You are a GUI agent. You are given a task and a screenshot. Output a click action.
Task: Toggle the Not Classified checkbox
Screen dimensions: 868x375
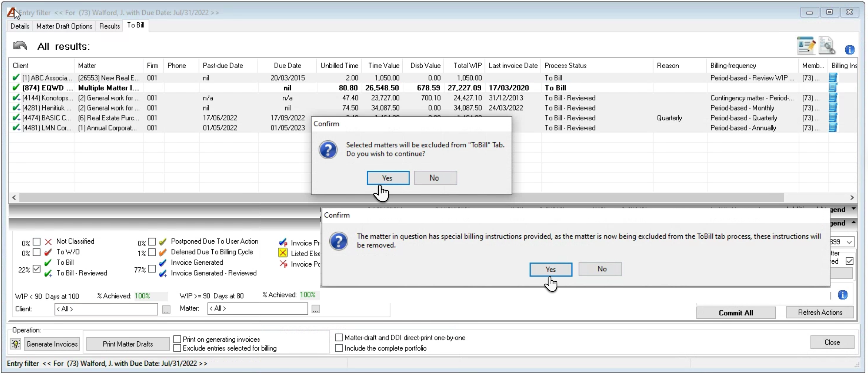point(36,242)
